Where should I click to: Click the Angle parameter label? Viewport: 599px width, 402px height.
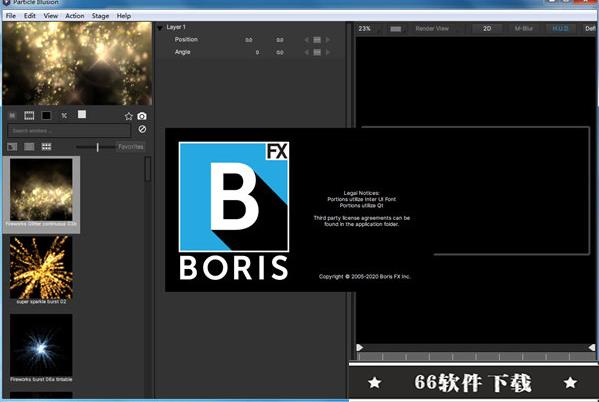182,52
